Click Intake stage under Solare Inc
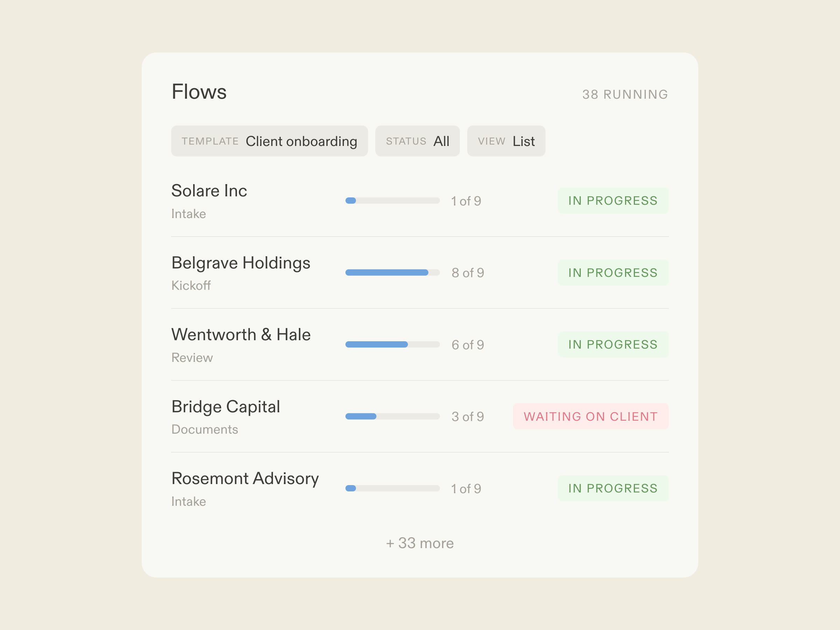 point(189,214)
